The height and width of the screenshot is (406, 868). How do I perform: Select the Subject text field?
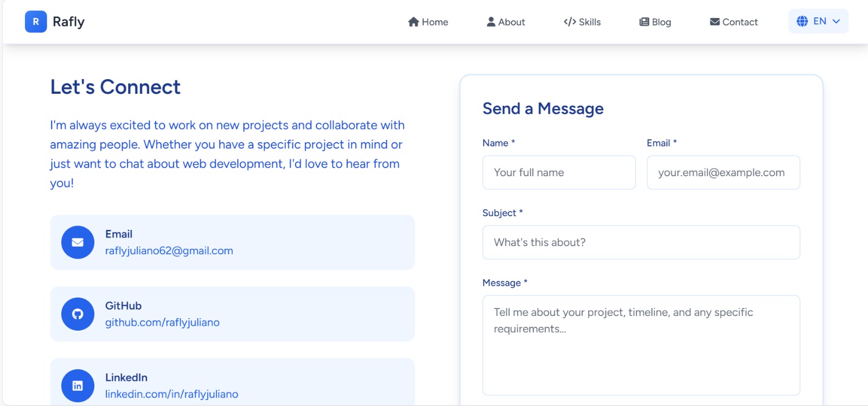tap(641, 242)
